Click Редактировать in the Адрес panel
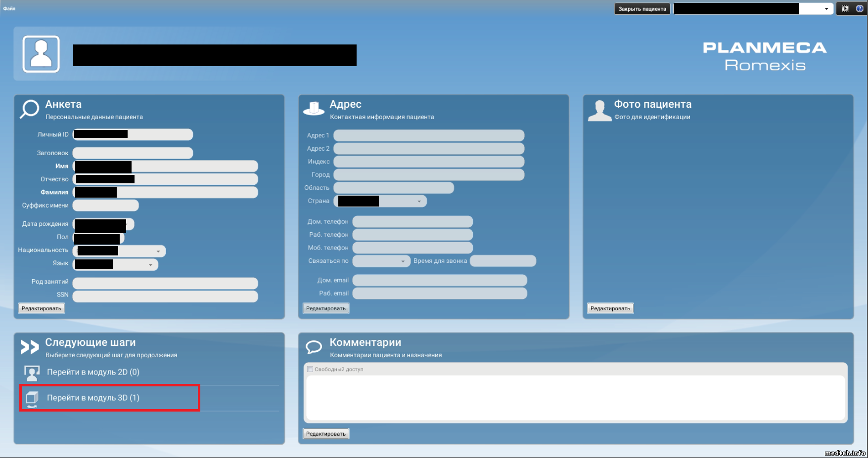868x458 pixels. point(325,308)
